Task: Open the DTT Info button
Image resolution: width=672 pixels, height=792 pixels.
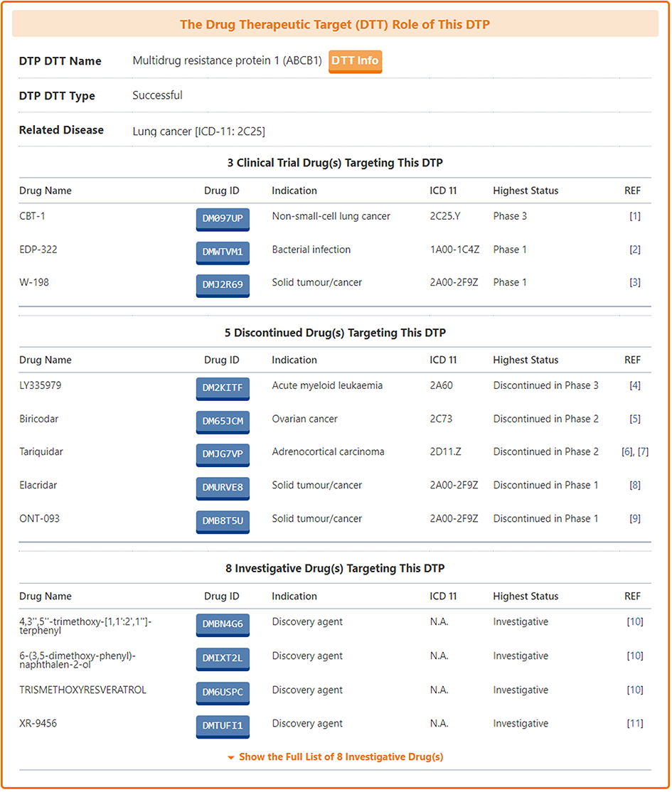Action: coord(355,61)
